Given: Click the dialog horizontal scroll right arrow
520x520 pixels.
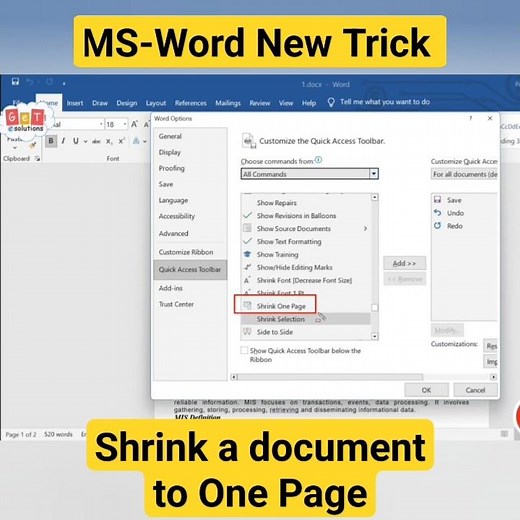Looking at the screenshot, I should (493, 377).
